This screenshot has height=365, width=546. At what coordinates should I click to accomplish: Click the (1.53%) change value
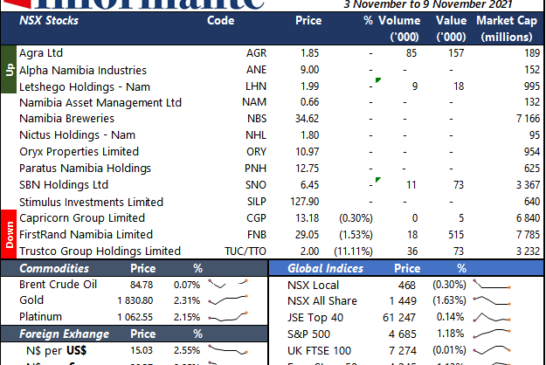pos(356,234)
